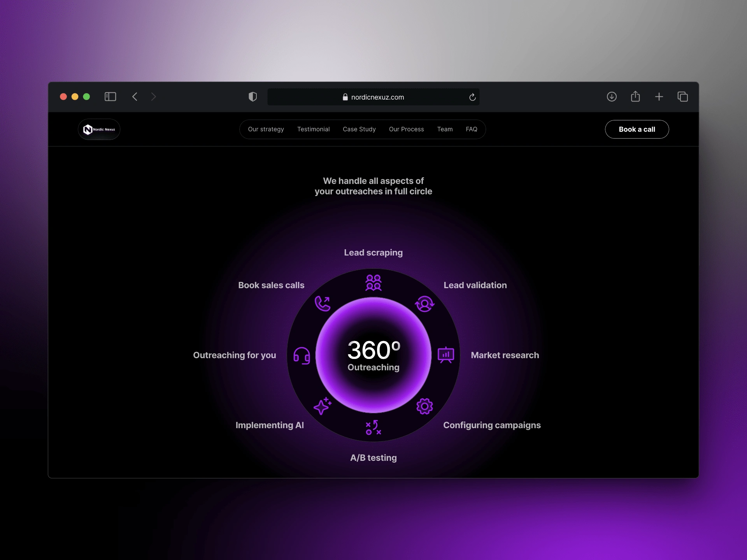The image size is (747, 560).
Task: Click the A/B testing strategy icon
Action: [373, 427]
